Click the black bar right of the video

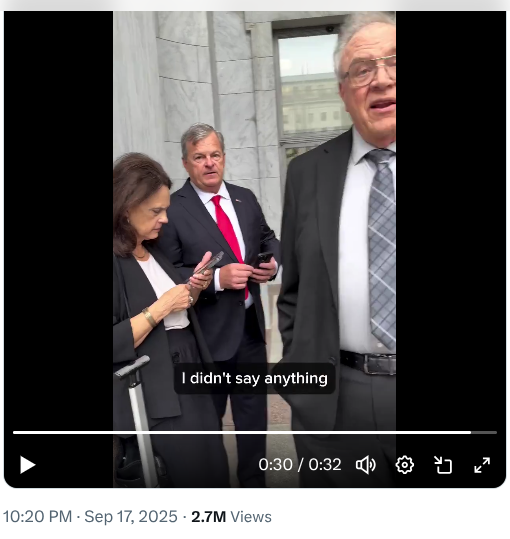pyautogui.click(x=451, y=220)
